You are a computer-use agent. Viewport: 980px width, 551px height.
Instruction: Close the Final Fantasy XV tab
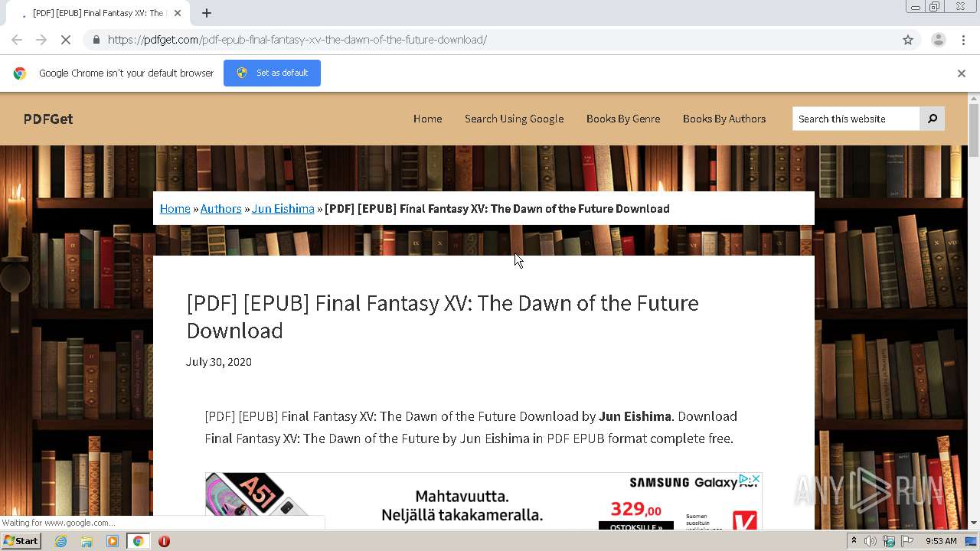click(x=178, y=13)
